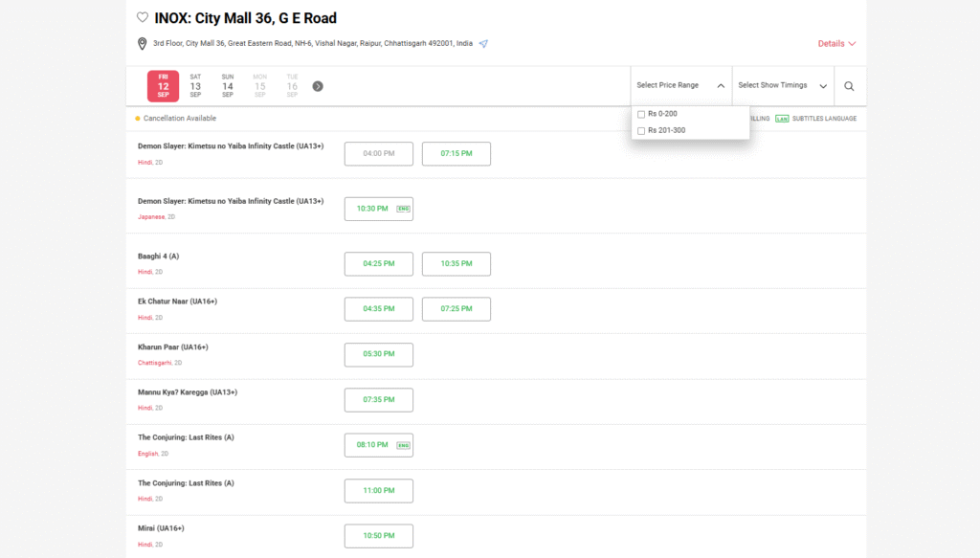
Task: Book Demon Slayer Hindi 07:15 PM show
Action: click(x=456, y=154)
